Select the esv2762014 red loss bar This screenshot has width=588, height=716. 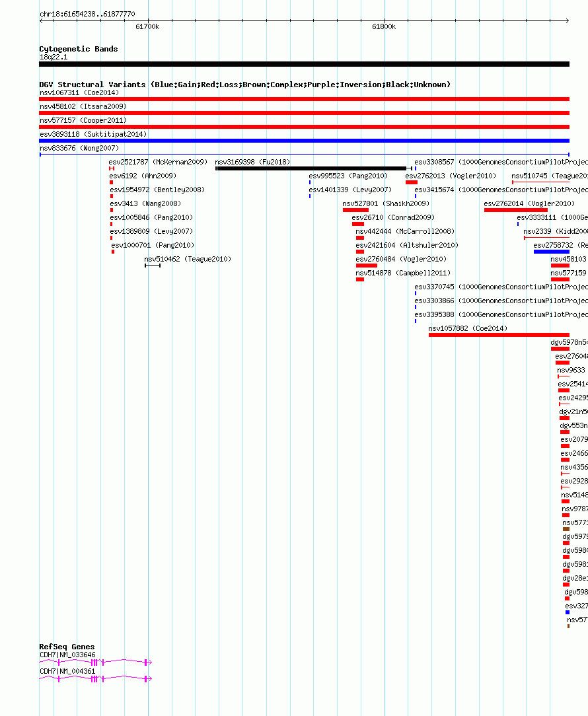coord(516,210)
